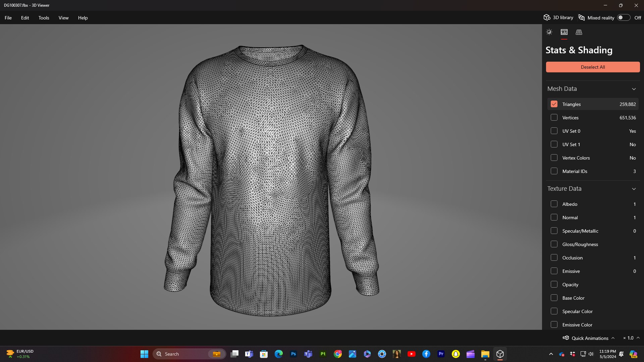This screenshot has height=362, width=644.
Task: Collapse the Mesh Data section
Action: pos(634,89)
